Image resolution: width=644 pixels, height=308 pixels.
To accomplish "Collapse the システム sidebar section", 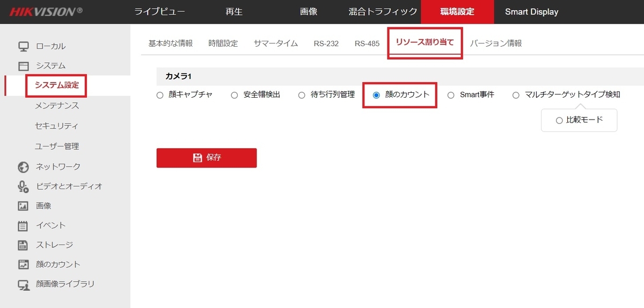I will (x=51, y=65).
